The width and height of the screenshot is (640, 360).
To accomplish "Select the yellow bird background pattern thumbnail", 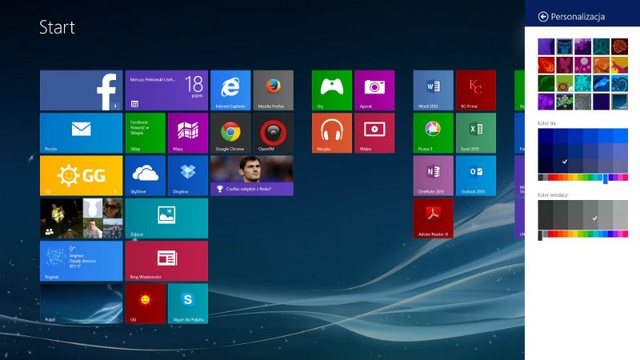I will click(x=620, y=65).
